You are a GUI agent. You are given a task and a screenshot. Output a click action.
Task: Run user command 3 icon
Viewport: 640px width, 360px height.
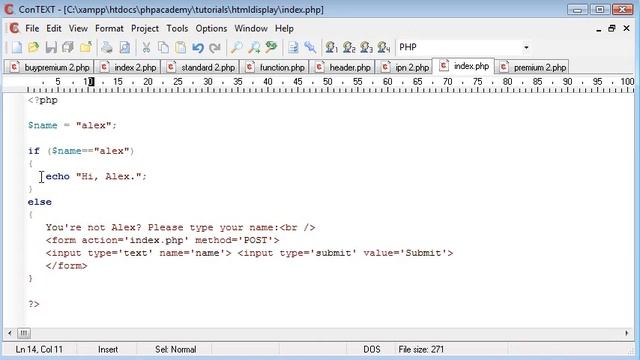pos(366,47)
